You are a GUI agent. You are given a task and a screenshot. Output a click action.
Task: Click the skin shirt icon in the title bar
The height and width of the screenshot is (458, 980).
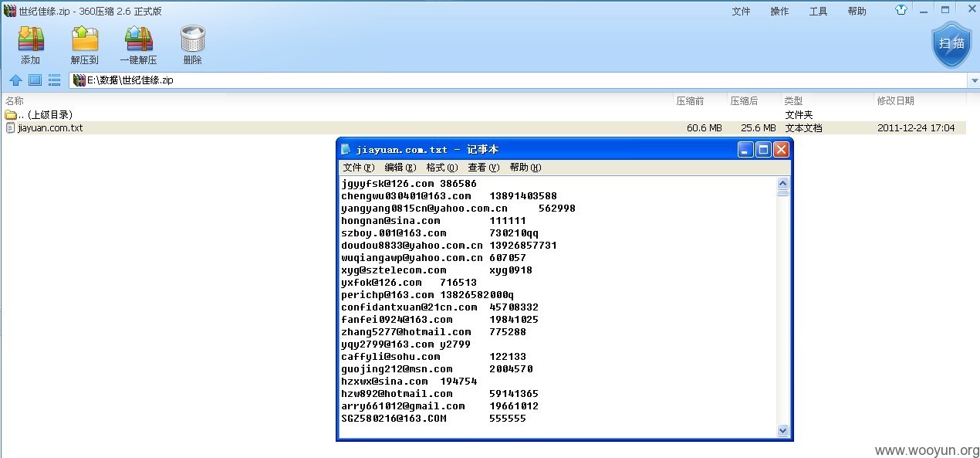(901, 10)
